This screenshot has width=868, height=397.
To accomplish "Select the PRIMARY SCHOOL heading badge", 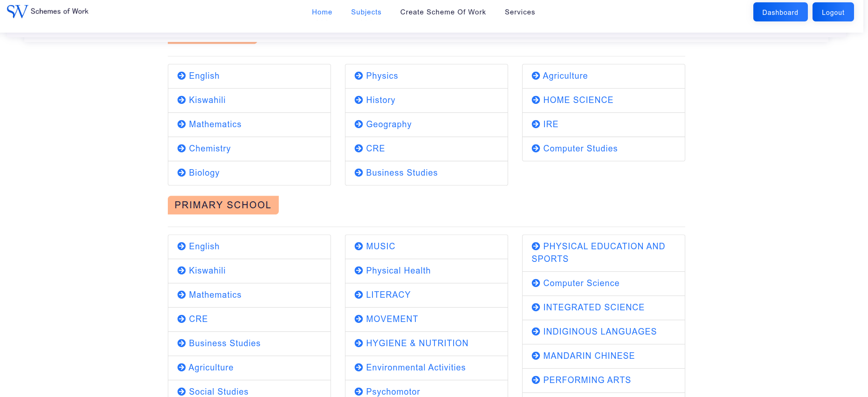I will point(223,205).
